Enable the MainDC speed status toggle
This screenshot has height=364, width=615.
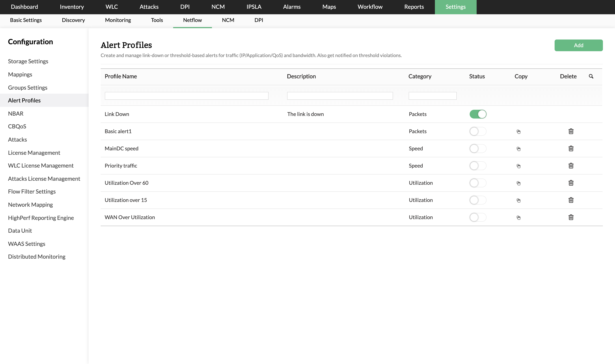(478, 149)
